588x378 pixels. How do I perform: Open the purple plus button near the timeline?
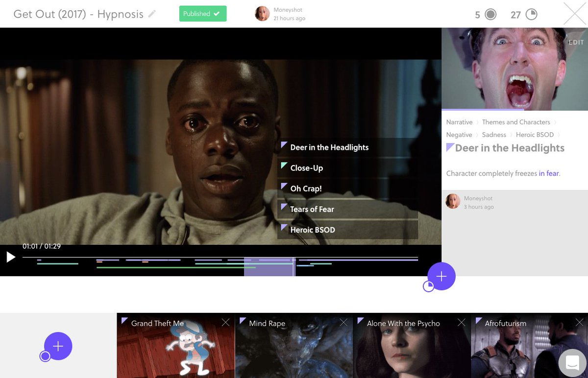pyautogui.click(x=441, y=276)
